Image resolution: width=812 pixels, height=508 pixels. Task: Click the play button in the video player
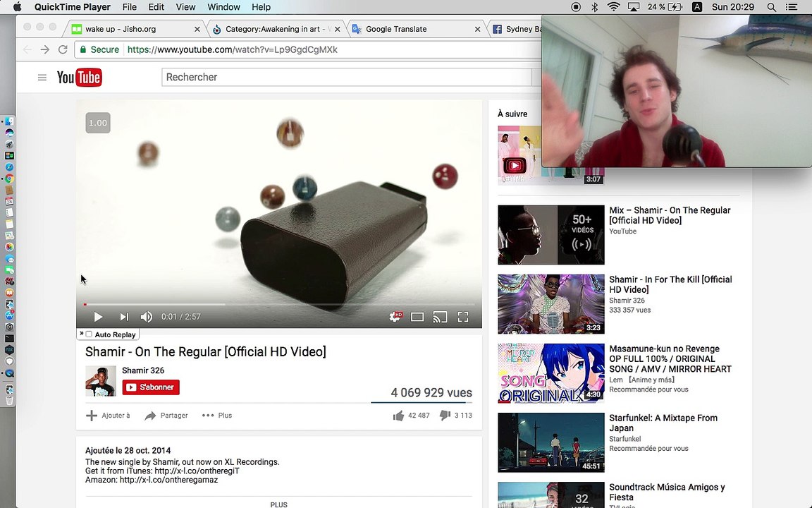(98, 317)
